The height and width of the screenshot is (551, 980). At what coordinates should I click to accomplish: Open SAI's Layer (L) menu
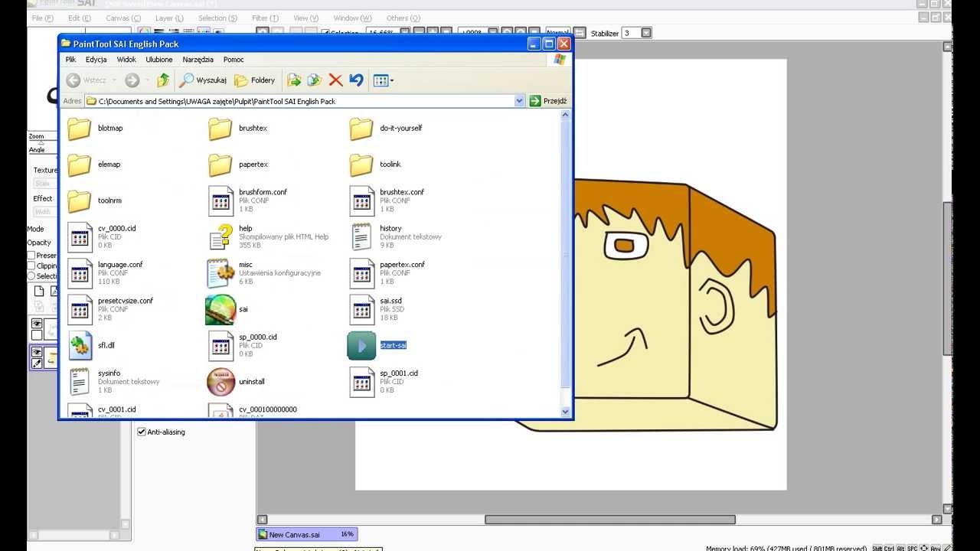point(168,18)
